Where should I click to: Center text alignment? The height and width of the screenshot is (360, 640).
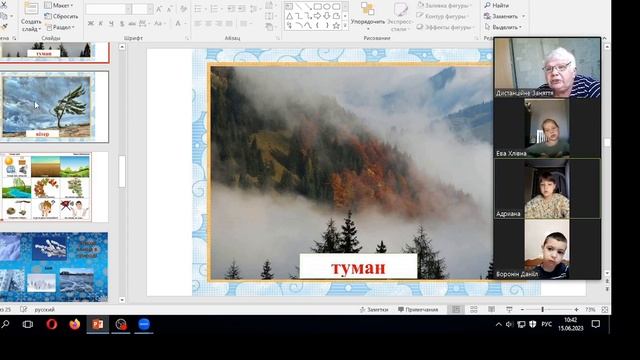point(208,24)
